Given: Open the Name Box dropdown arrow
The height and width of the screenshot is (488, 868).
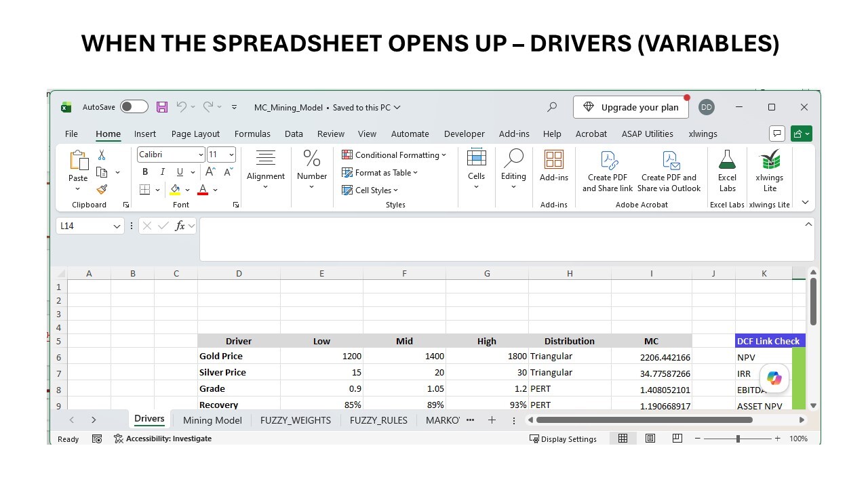Looking at the screenshot, I should 117,226.
